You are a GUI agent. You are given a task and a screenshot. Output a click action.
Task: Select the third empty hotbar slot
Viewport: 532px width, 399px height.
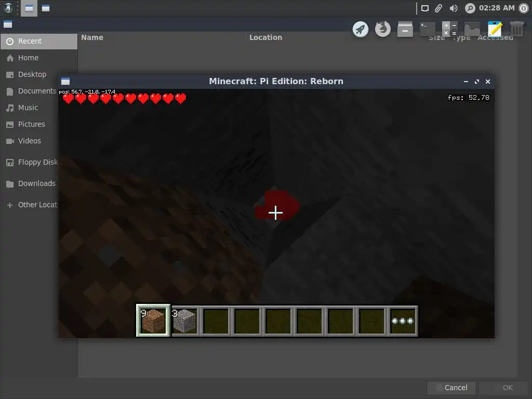click(278, 321)
